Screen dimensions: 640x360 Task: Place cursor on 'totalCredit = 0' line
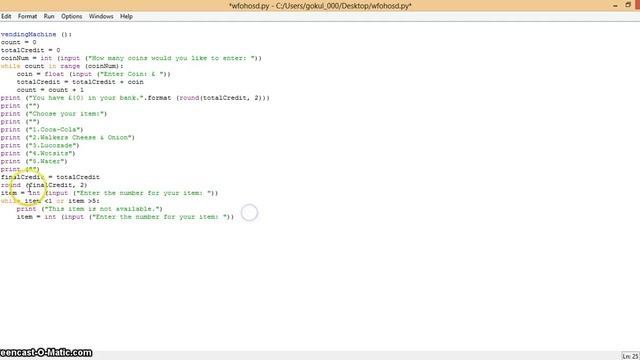(31, 50)
